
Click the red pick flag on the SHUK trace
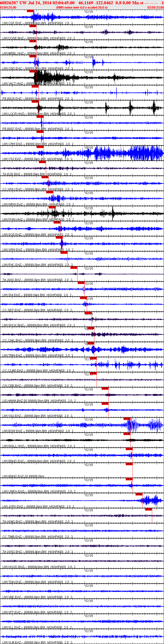click(x=88, y=313)
